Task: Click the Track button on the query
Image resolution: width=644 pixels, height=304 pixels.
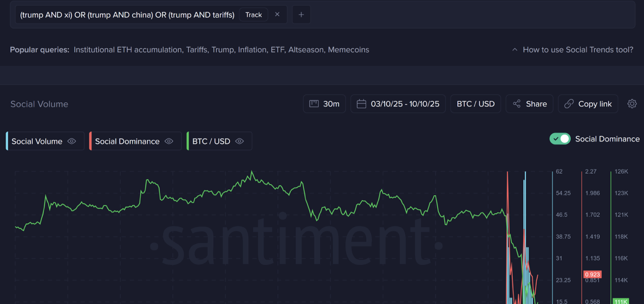Action: [x=253, y=15]
